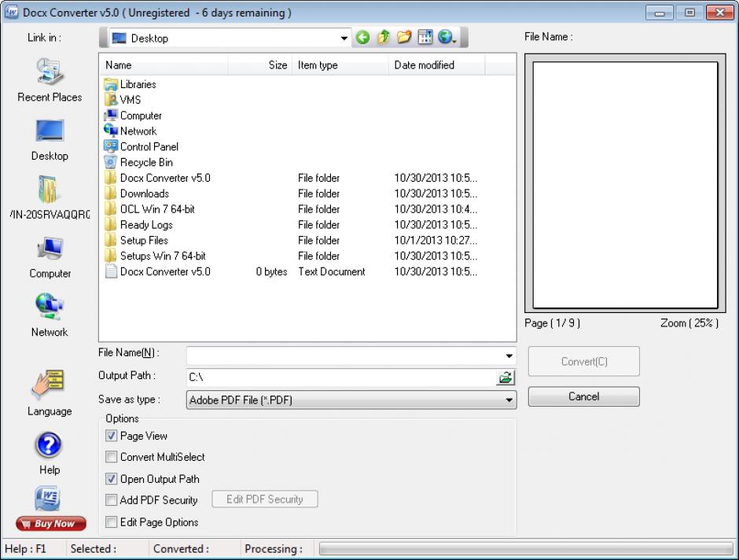Open the globe tools icon in toolbar
This screenshot has height=560, width=739.
pos(447,37)
